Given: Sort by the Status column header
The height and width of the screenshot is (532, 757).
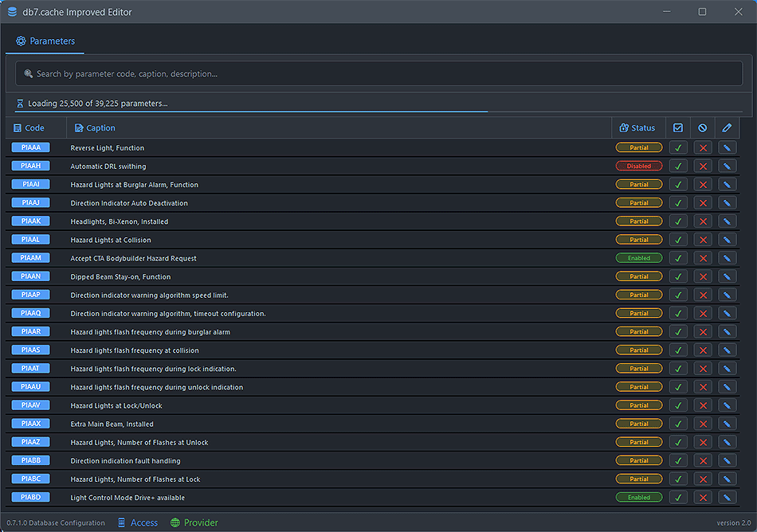Looking at the screenshot, I should [637, 127].
